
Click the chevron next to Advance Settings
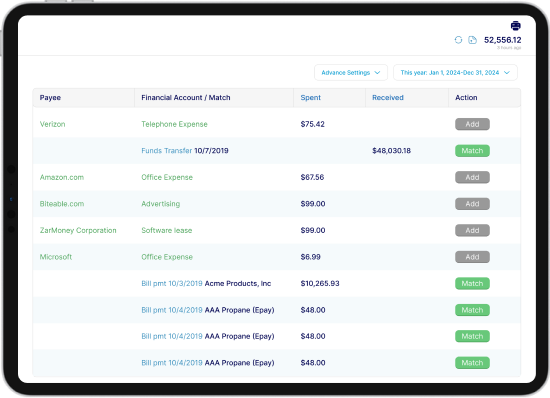377,73
